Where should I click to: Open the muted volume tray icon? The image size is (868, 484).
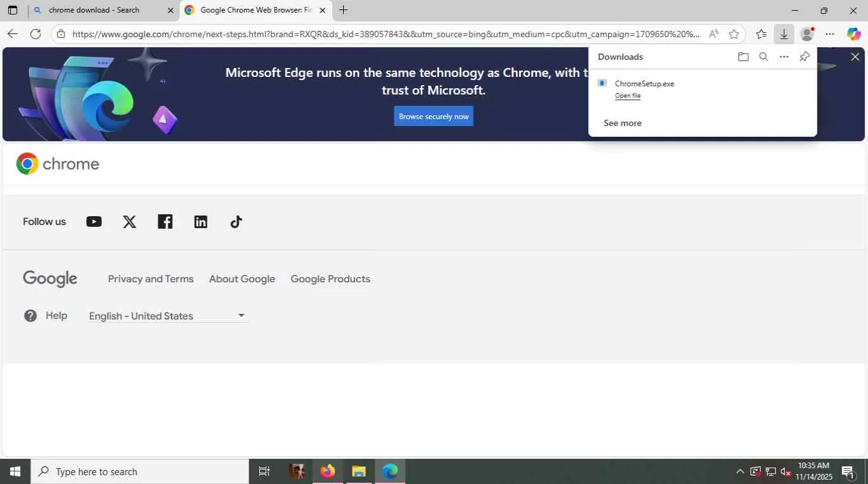click(x=786, y=471)
